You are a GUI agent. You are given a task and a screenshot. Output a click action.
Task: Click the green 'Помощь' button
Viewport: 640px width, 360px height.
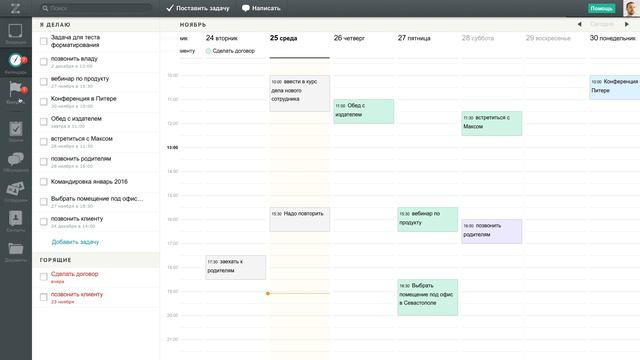tap(602, 9)
